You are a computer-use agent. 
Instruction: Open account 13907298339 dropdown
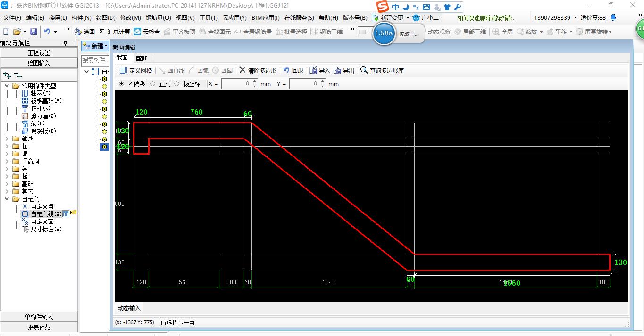coord(575,18)
